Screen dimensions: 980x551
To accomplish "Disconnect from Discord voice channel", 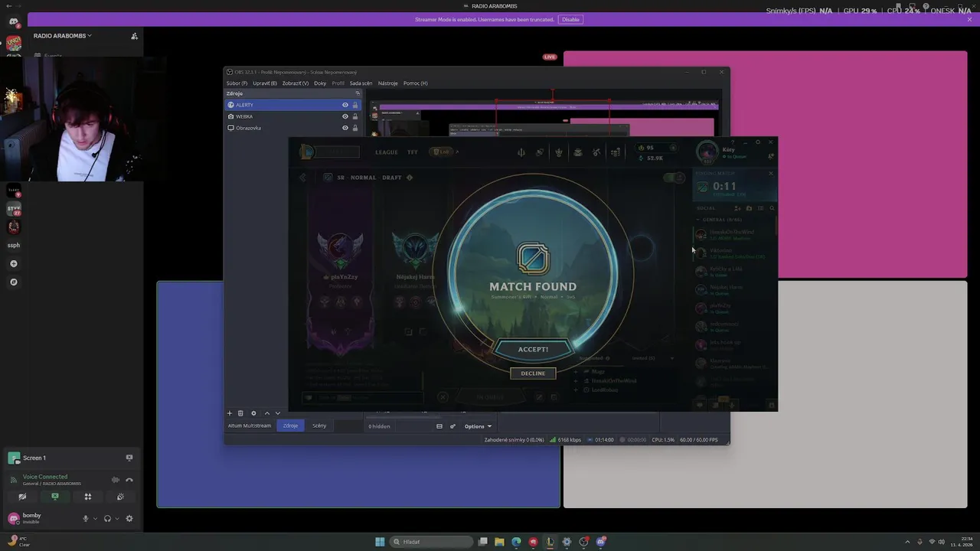I will coord(129,480).
